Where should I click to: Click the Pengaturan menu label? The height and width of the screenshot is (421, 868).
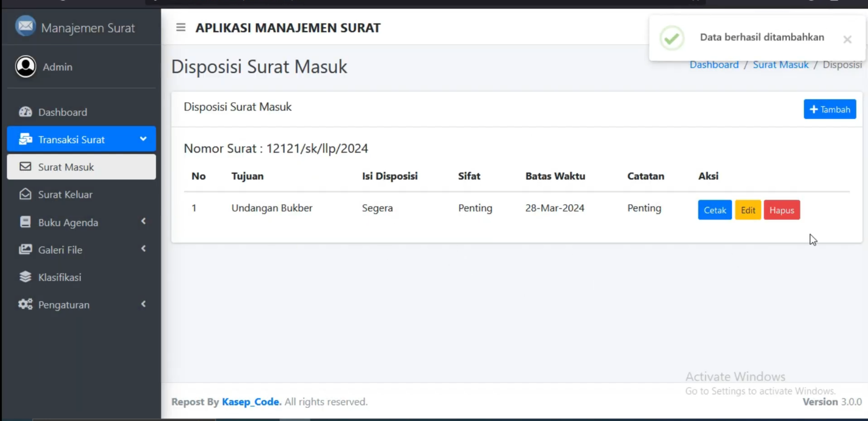coord(64,305)
